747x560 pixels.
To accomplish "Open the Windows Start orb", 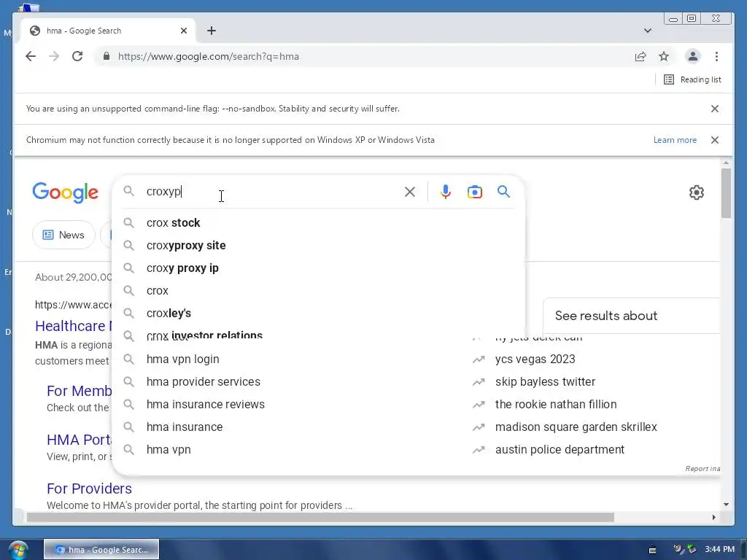I will point(18,550).
